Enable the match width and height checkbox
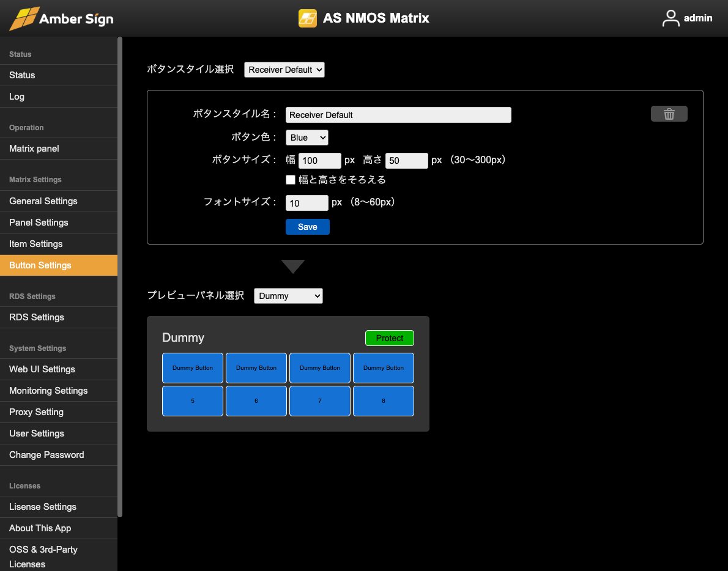The height and width of the screenshot is (571, 728). pyautogui.click(x=291, y=180)
